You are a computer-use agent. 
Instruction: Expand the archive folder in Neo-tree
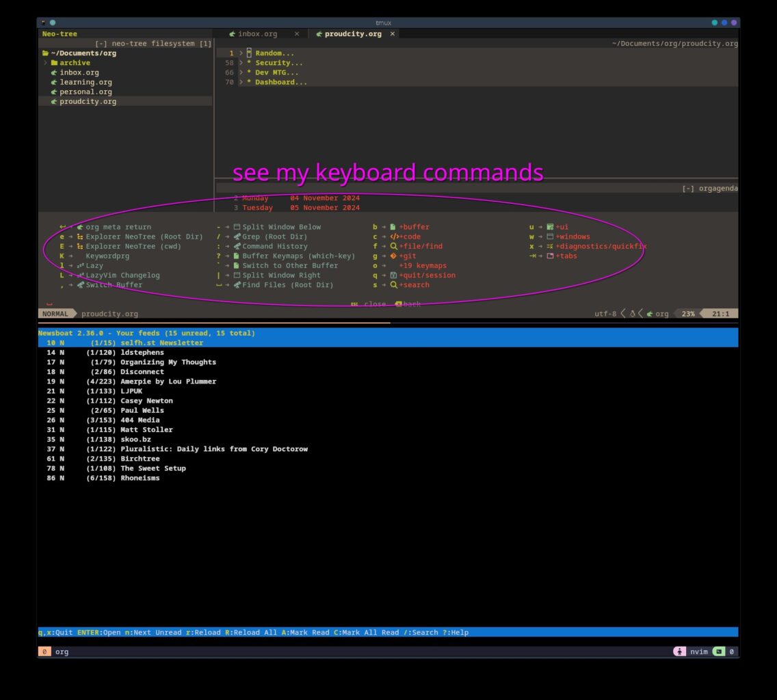[x=46, y=63]
